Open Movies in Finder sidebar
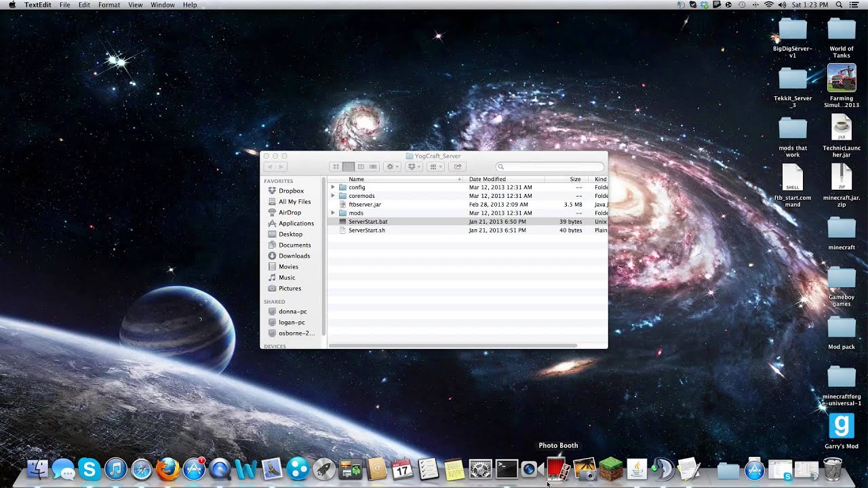The width and height of the screenshot is (868, 488). (288, 267)
